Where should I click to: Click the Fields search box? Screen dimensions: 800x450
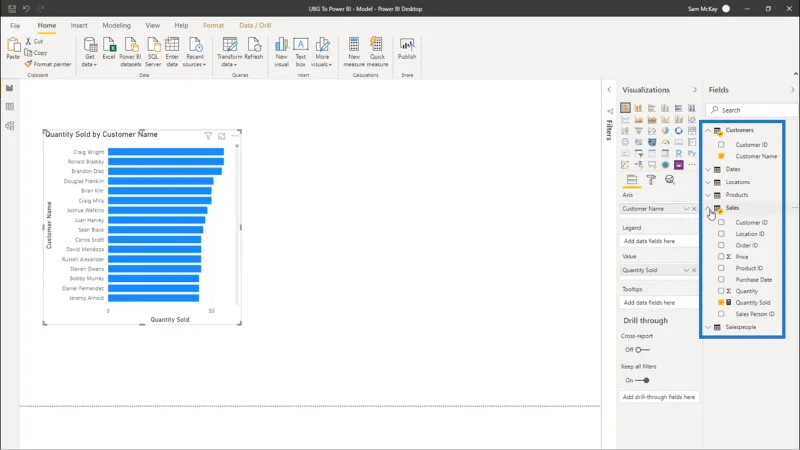pyautogui.click(x=751, y=110)
